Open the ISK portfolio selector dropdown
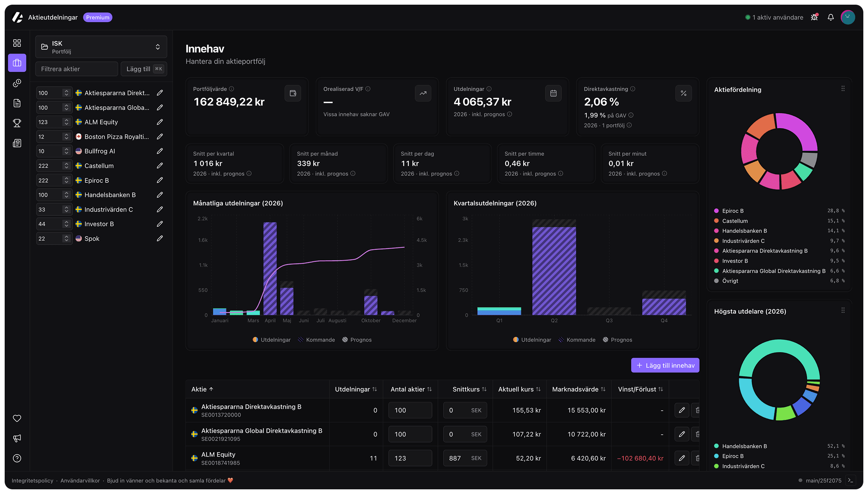Screen dimensions: 868x494 click(x=101, y=47)
